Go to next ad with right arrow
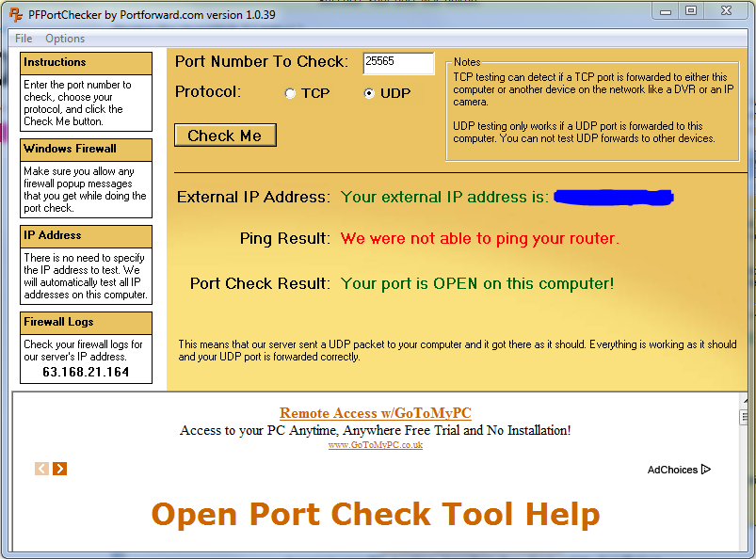Image resolution: width=756 pixels, height=559 pixels. 60,469
